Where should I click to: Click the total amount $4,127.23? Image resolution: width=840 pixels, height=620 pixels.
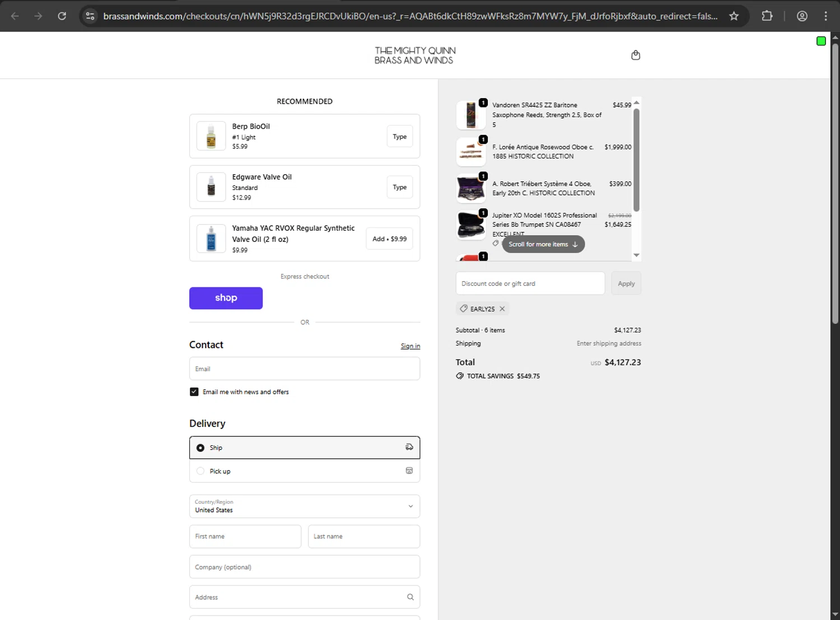click(623, 362)
